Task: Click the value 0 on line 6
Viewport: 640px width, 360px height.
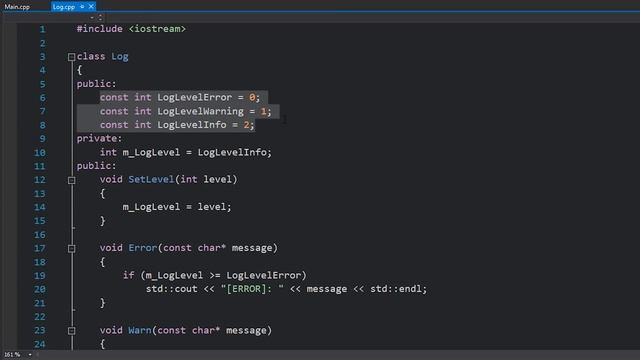Action: tap(252, 98)
